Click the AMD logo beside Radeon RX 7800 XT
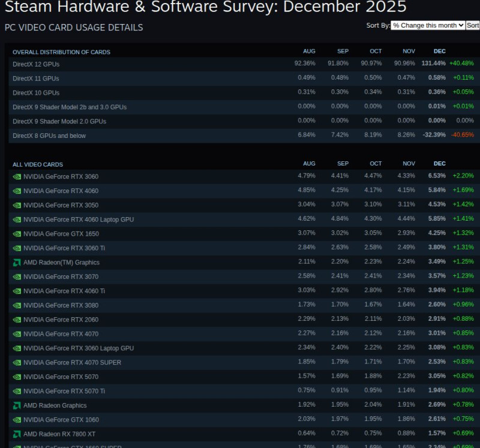The width and height of the screenshot is (480, 448). [17, 434]
